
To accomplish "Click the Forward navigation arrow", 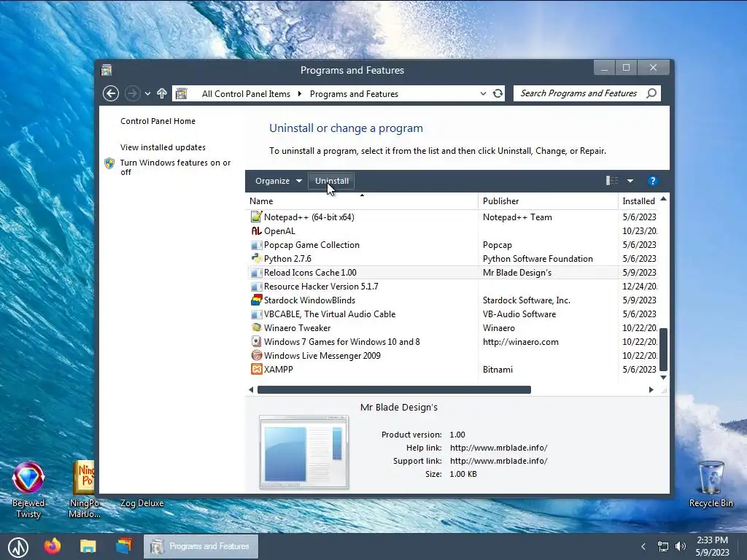I will coord(133,93).
